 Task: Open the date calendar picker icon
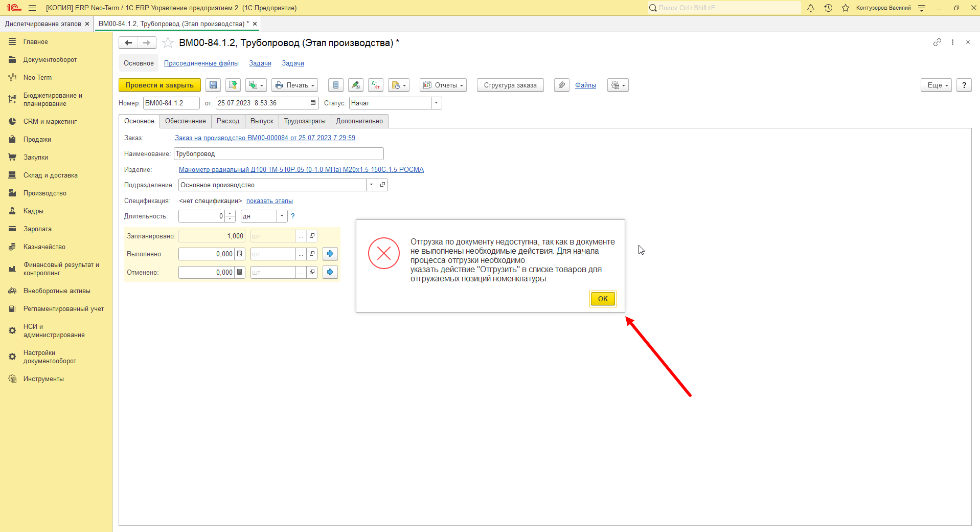(313, 103)
